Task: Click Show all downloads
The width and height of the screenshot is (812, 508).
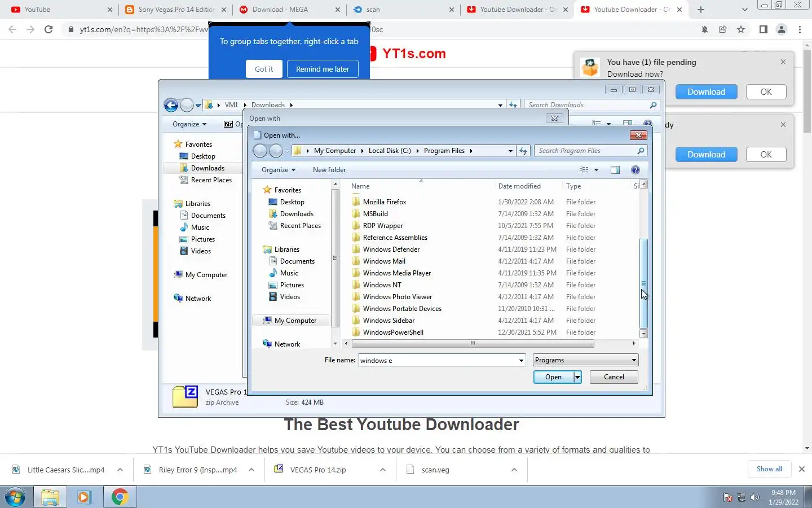Action: (769, 469)
